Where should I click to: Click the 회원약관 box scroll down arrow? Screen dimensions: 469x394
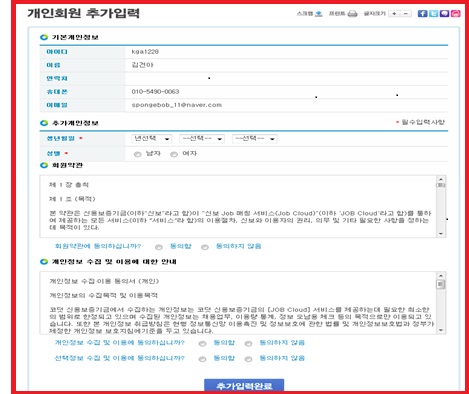point(441,234)
